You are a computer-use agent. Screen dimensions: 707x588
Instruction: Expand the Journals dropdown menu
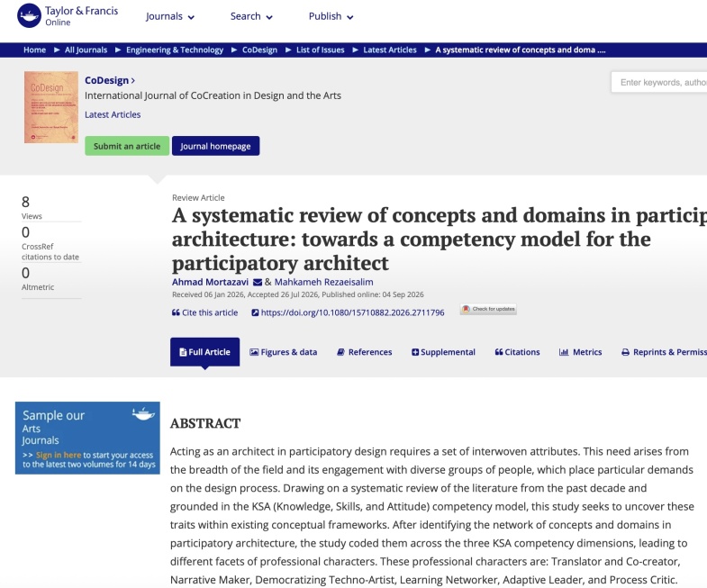[x=170, y=17]
